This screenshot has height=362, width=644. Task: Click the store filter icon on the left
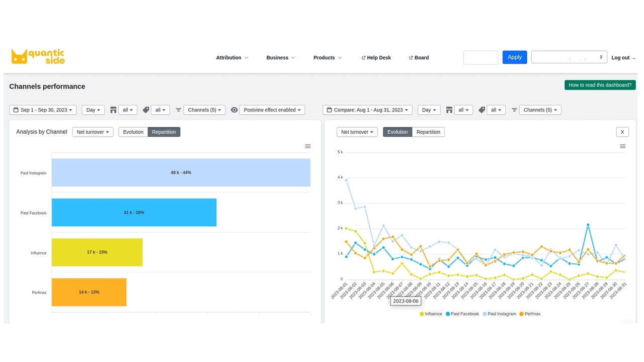[x=113, y=110]
